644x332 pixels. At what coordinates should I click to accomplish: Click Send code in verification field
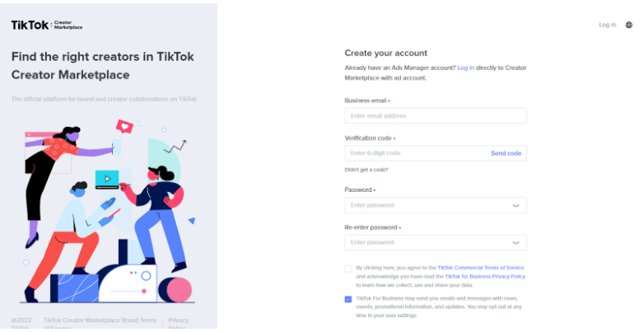[506, 153]
